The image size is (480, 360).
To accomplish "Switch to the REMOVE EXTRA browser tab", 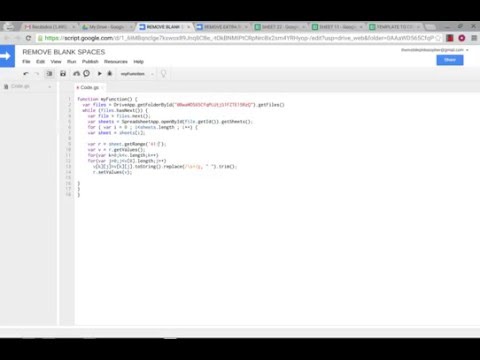I will [221, 27].
